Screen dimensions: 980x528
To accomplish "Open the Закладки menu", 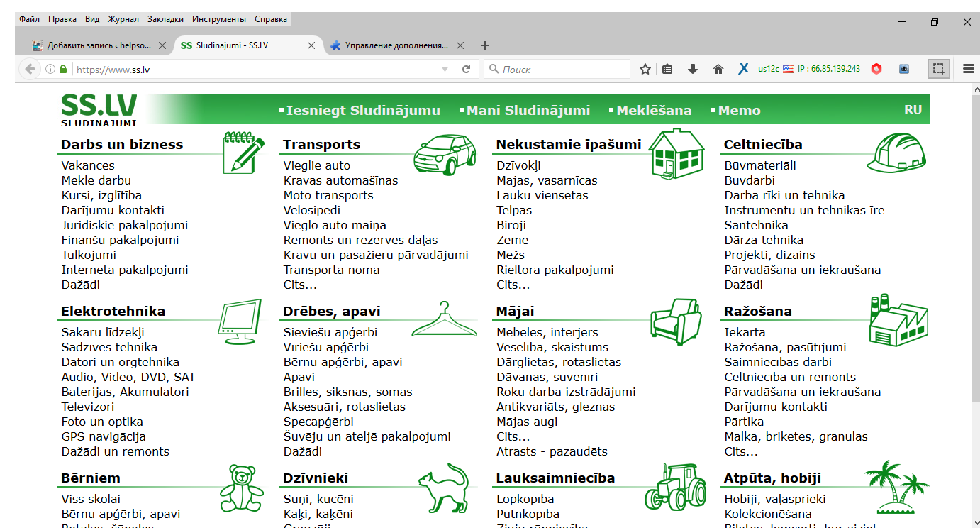I will point(167,19).
